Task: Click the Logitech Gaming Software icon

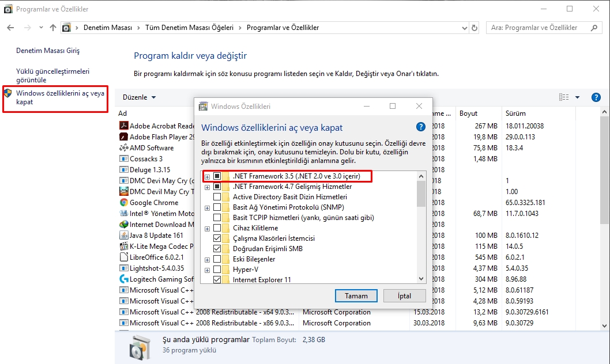Action: click(x=124, y=279)
